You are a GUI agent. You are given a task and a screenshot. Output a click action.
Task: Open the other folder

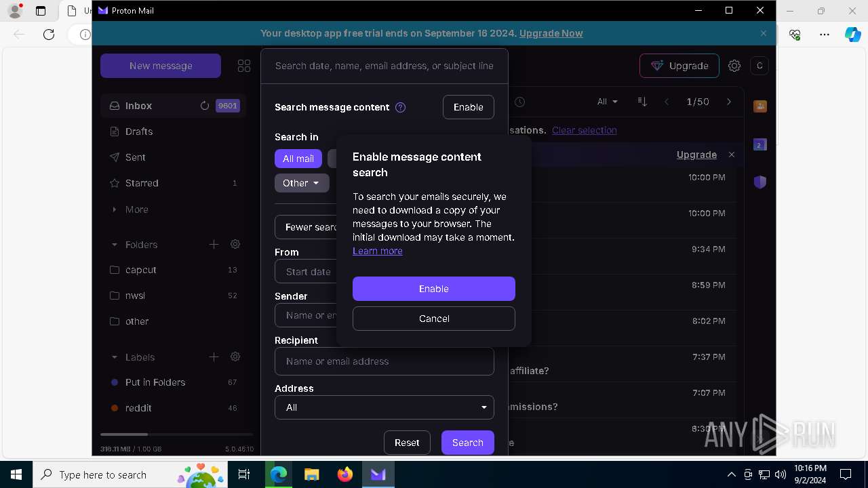[x=173, y=321]
